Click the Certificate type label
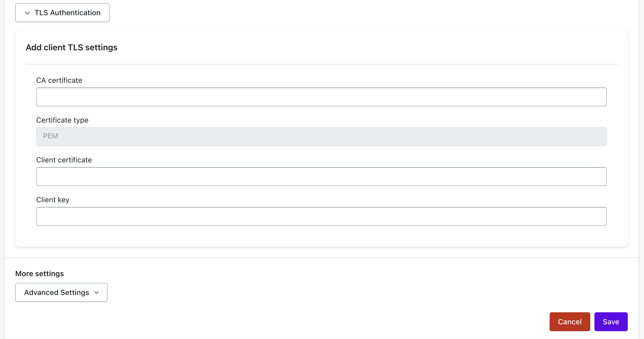 [x=62, y=120]
